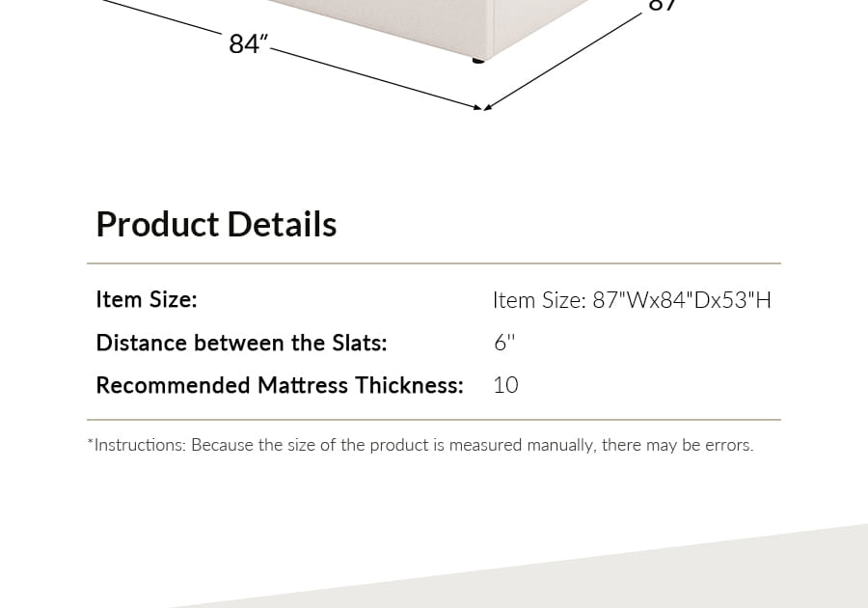Click the arrowhead where dimension lines meet
Screen dimensions: 868x608
pyautogui.click(x=481, y=107)
